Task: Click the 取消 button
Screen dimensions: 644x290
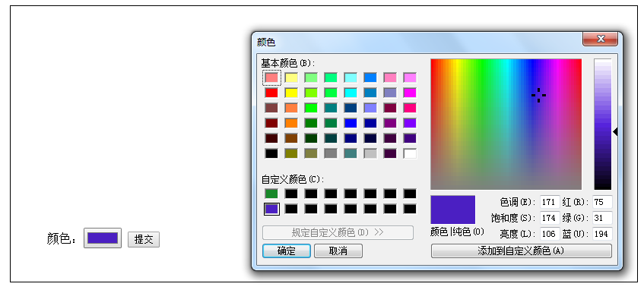Action: 338,251
